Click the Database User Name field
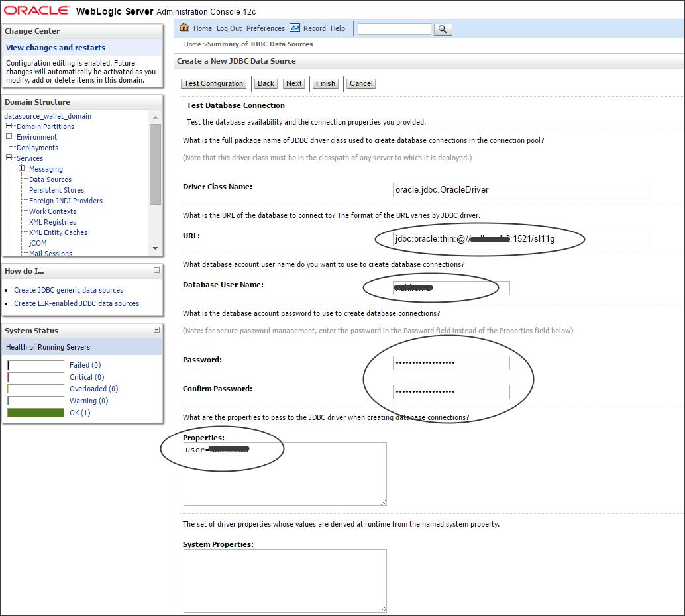Viewport: 685px width, 616px height. pyautogui.click(x=451, y=288)
